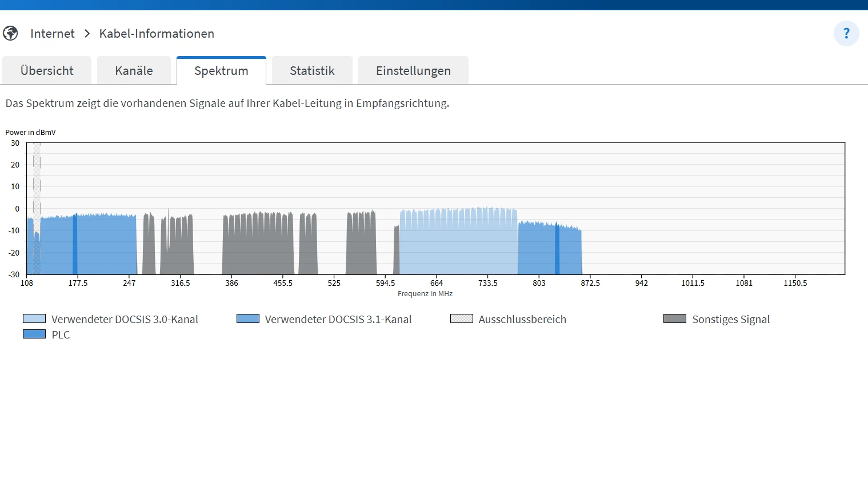Image resolution: width=868 pixels, height=494 pixels.
Task: Open the Einstellungen tab
Action: pos(413,71)
